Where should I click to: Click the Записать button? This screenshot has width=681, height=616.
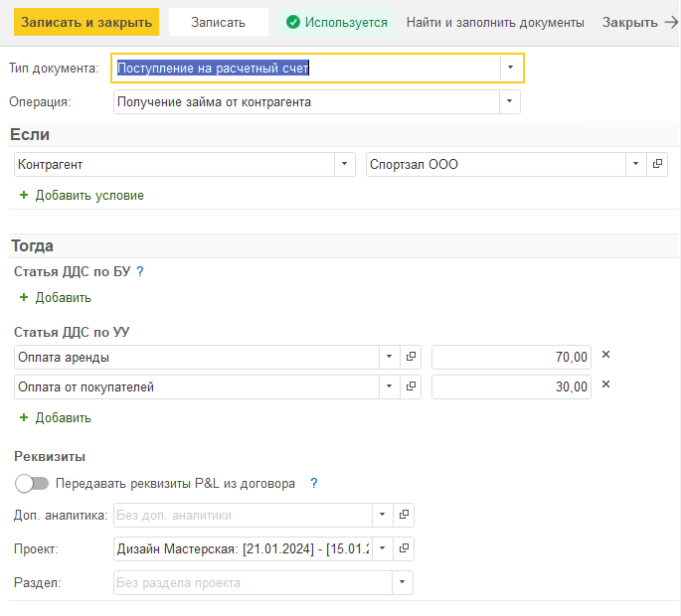point(218,22)
